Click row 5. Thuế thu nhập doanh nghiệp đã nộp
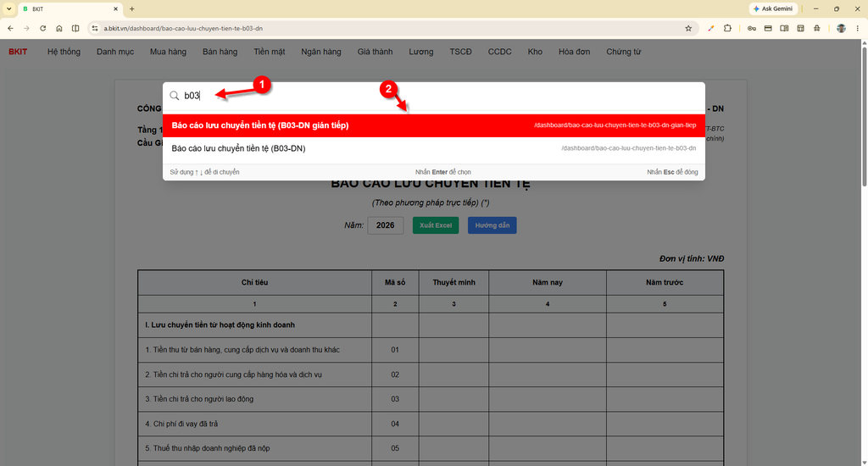Screen dimensions: 868x466 pyautogui.click(x=431, y=448)
